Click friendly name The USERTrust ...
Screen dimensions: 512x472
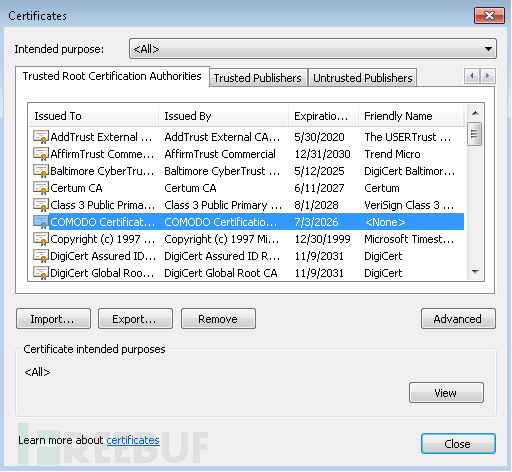tap(408, 137)
